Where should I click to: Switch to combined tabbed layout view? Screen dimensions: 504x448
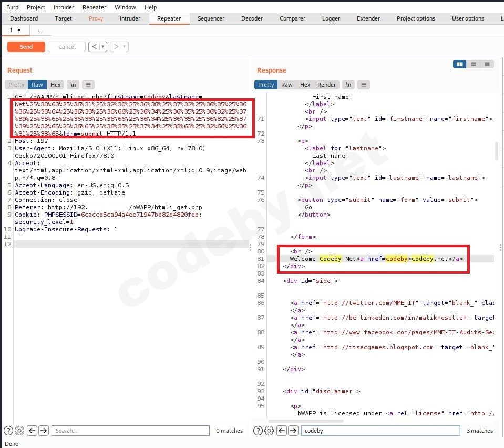point(487,64)
